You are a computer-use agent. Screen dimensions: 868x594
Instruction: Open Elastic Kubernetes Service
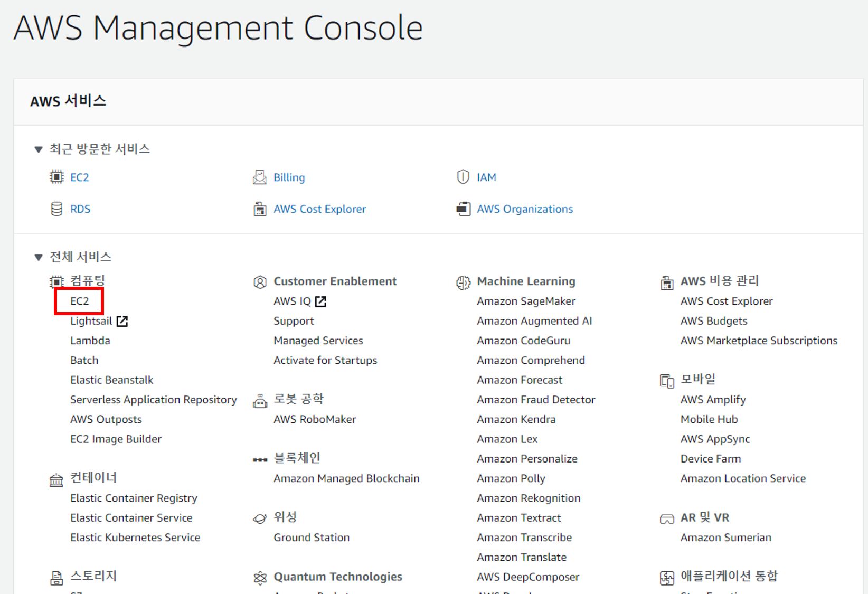(x=135, y=538)
